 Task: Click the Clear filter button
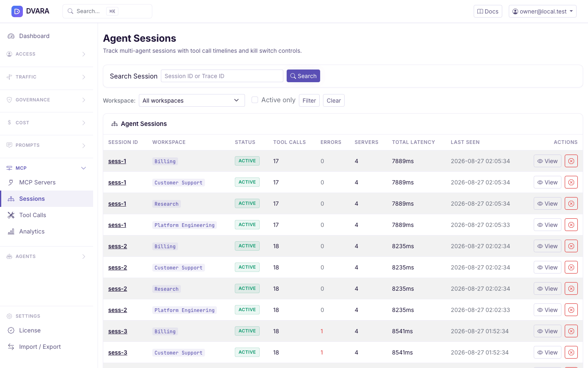334,101
